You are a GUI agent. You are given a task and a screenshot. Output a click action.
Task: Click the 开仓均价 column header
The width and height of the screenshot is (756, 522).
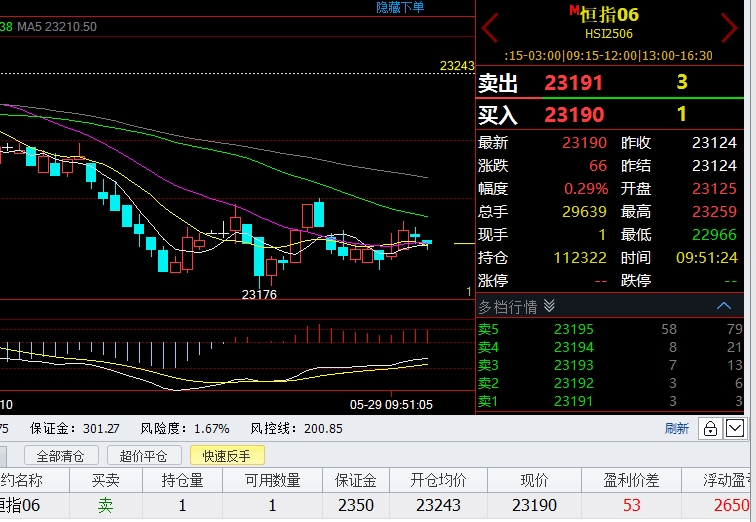pos(438,480)
